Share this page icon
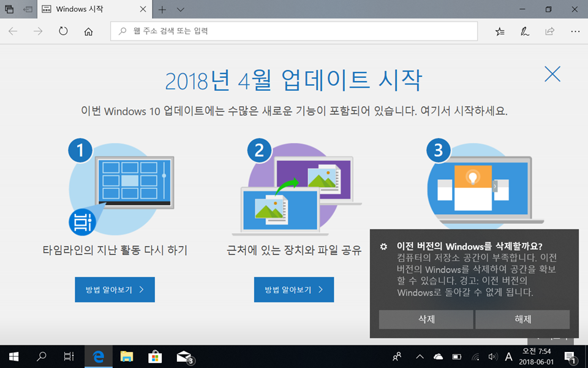Image resolution: width=588 pixels, height=368 pixels. click(x=550, y=31)
